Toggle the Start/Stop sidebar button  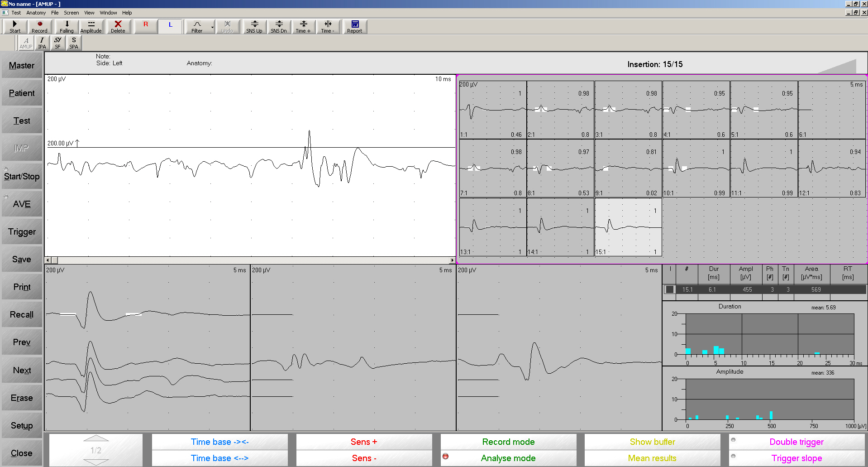point(22,177)
